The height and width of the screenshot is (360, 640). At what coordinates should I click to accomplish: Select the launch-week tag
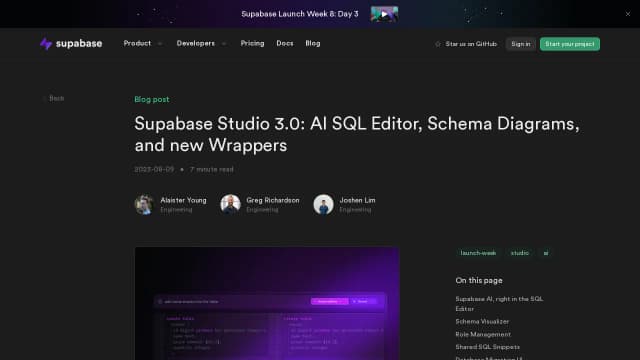pyautogui.click(x=478, y=253)
